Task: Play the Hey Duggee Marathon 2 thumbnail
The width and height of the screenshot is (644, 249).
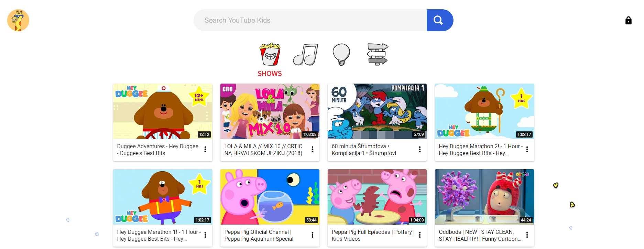Action: 484,111
